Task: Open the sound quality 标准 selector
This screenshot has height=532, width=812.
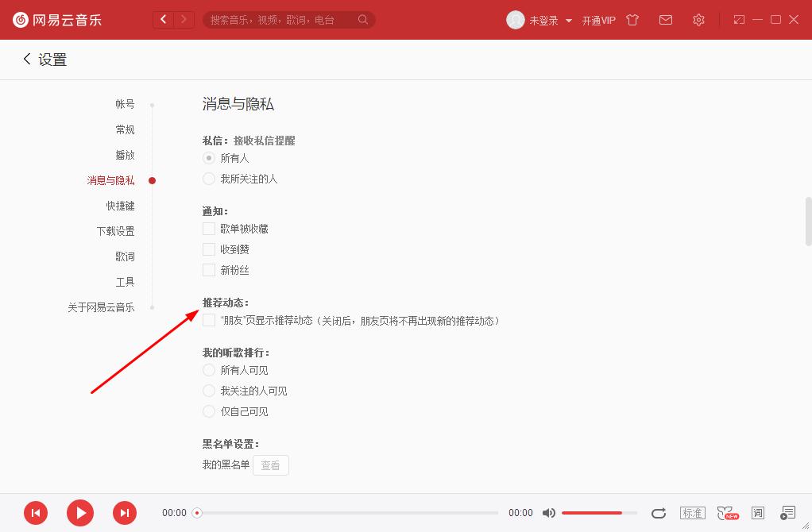Action: (692, 513)
